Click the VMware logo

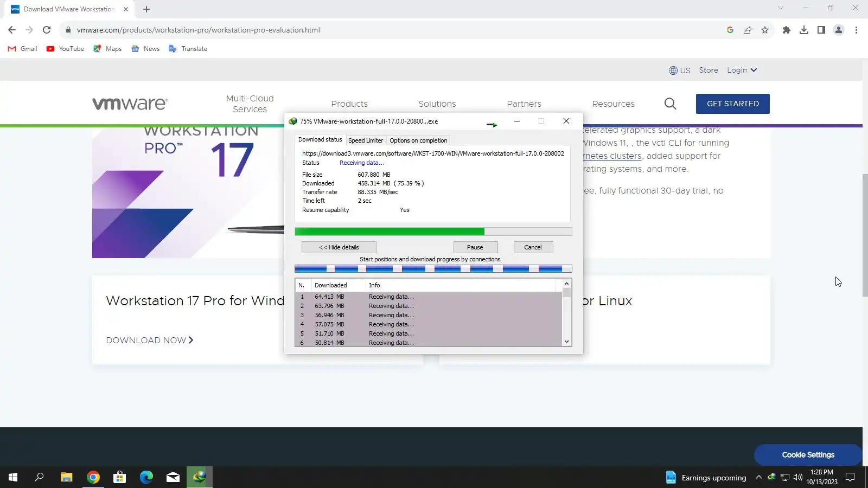tap(130, 104)
